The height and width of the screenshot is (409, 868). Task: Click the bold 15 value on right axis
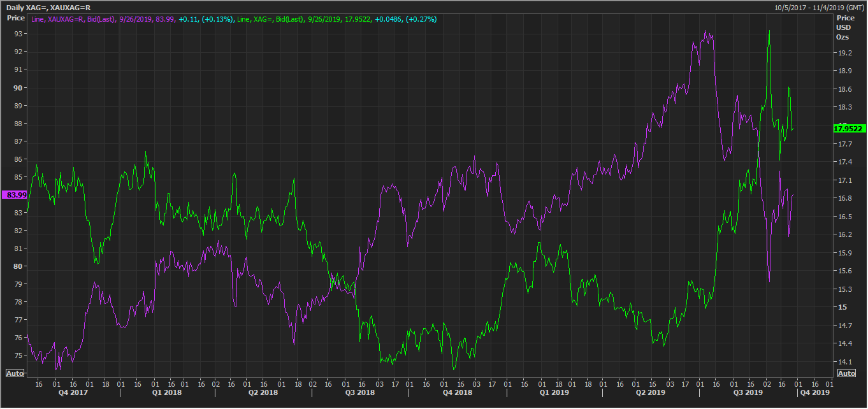pyautogui.click(x=843, y=307)
